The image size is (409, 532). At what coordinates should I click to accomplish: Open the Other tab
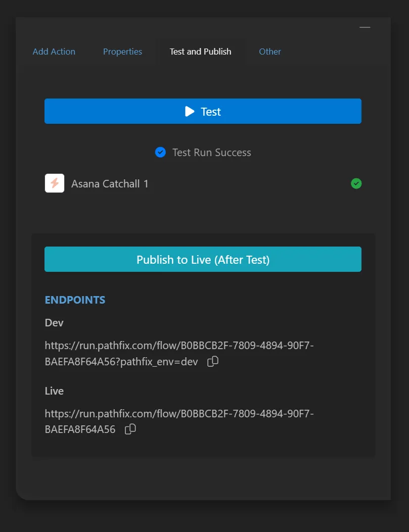tap(270, 52)
